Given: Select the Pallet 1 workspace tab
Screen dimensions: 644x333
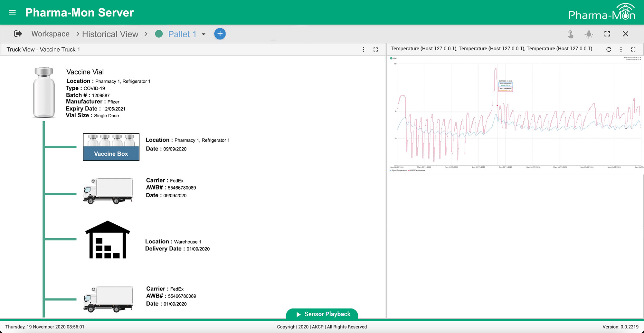Looking at the screenshot, I should pos(182,34).
